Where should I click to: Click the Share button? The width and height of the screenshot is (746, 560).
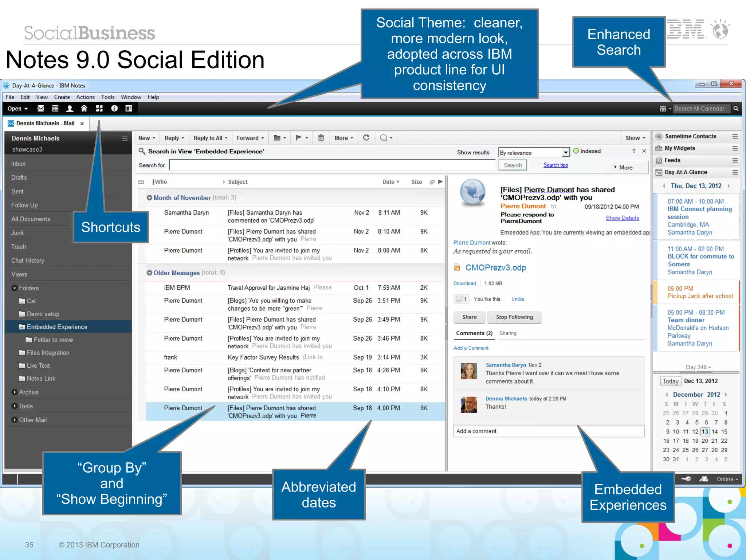[470, 317]
